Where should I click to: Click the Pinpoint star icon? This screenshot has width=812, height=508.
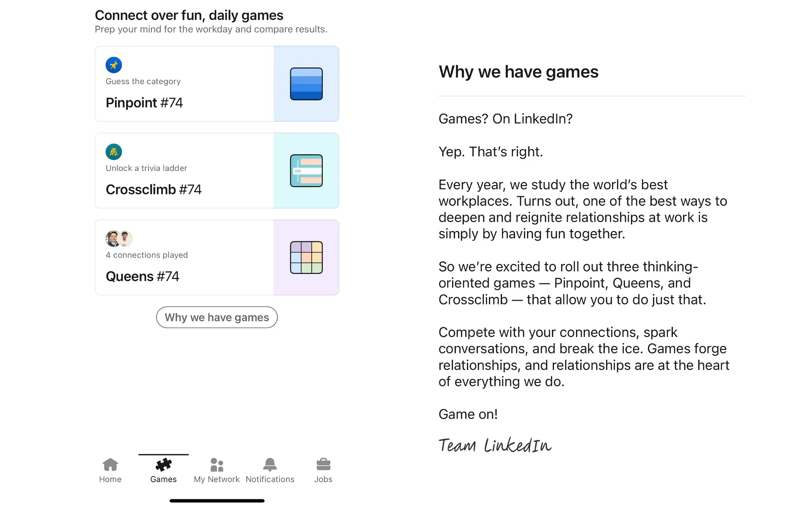[x=113, y=65]
